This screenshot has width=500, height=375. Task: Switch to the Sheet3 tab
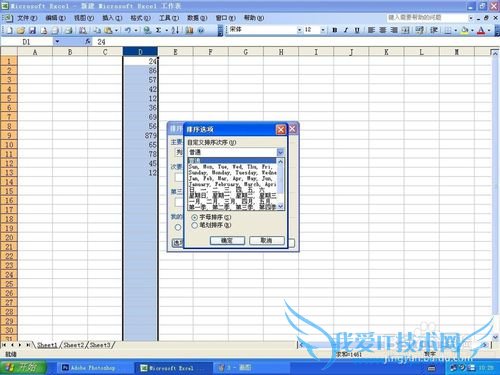click(100, 345)
